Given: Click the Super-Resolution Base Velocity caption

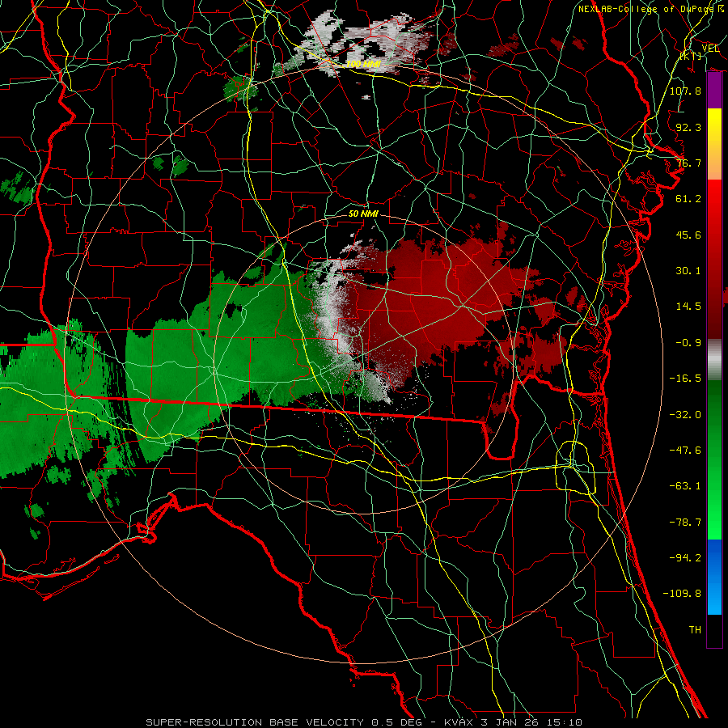Looking at the screenshot, I should coord(364,722).
